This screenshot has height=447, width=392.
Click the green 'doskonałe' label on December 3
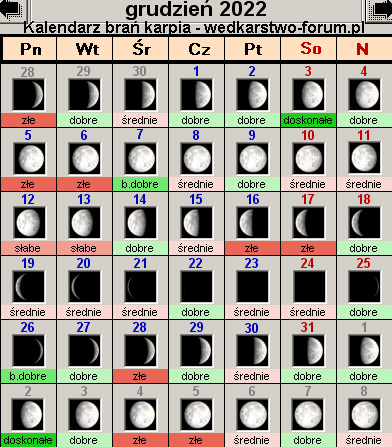[x=308, y=120]
